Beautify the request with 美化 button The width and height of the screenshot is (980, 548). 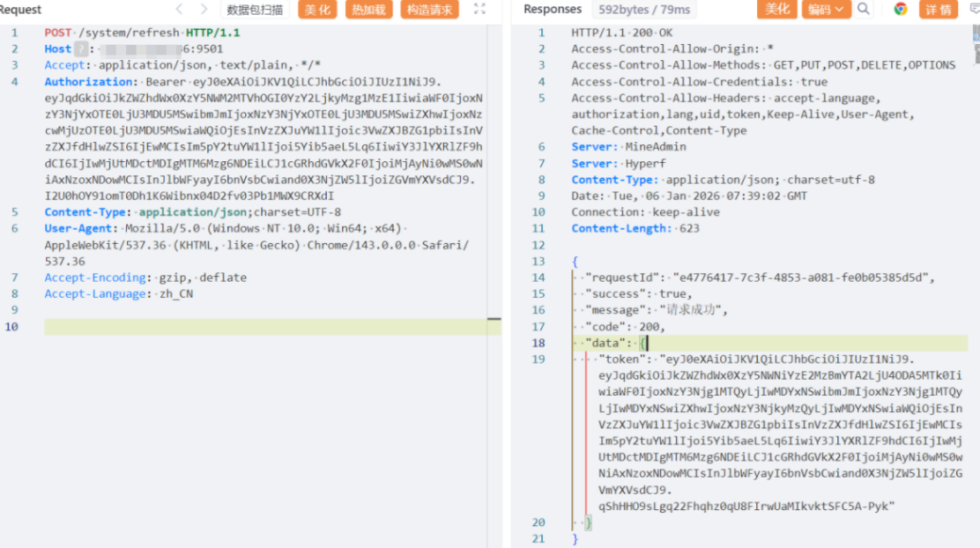pyautogui.click(x=318, y=10)
